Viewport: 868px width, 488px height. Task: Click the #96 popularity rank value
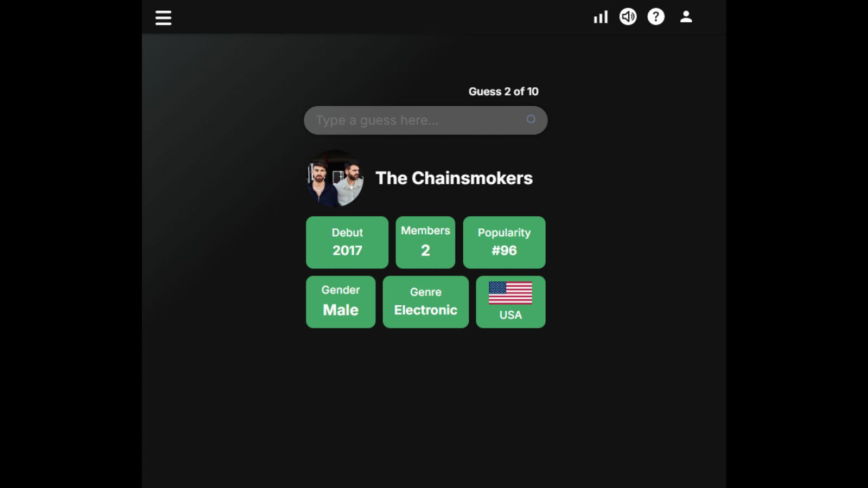tap(505, 251)
